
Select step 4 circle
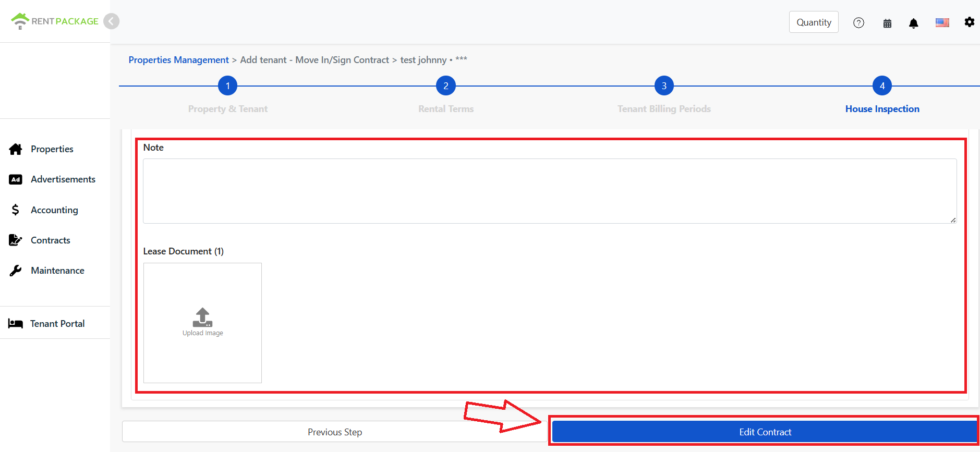[882, 85]
